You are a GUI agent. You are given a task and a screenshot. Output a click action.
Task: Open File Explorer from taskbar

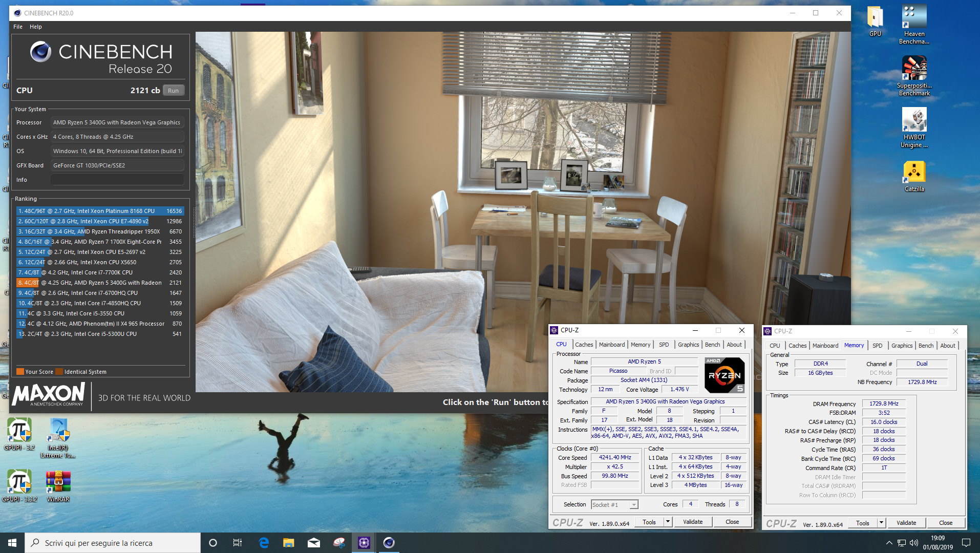coord(289,543)
